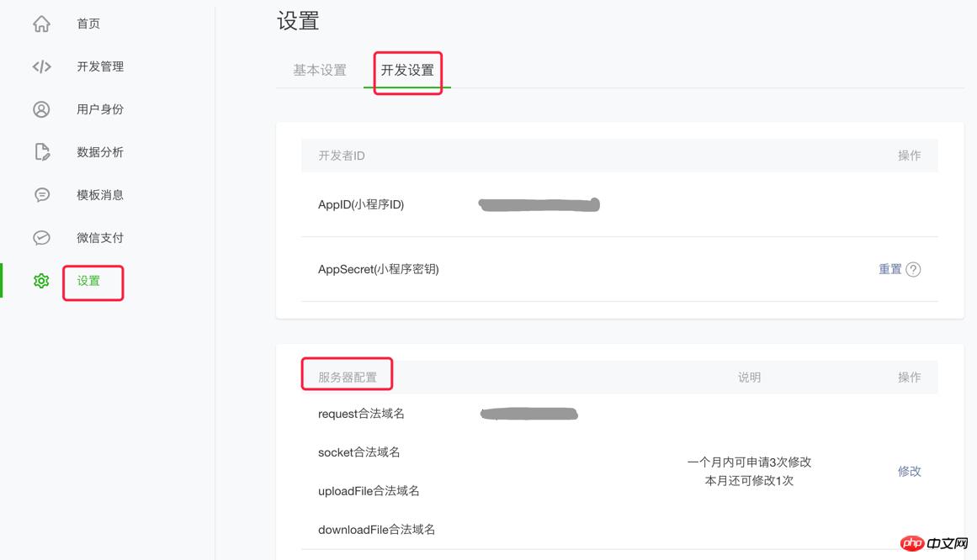977x560 pixels.
Task: Click the template message chat bubble icon
Action: coord(41,195)
